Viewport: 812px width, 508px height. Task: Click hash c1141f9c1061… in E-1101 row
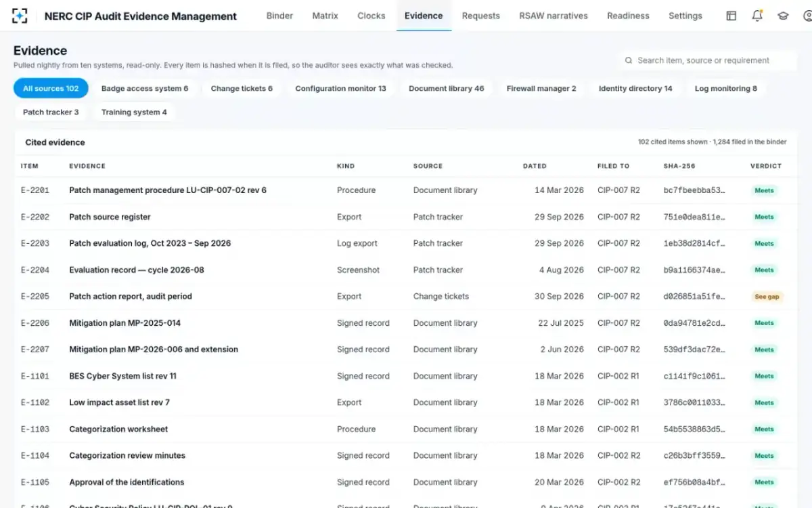coord(694,376)
